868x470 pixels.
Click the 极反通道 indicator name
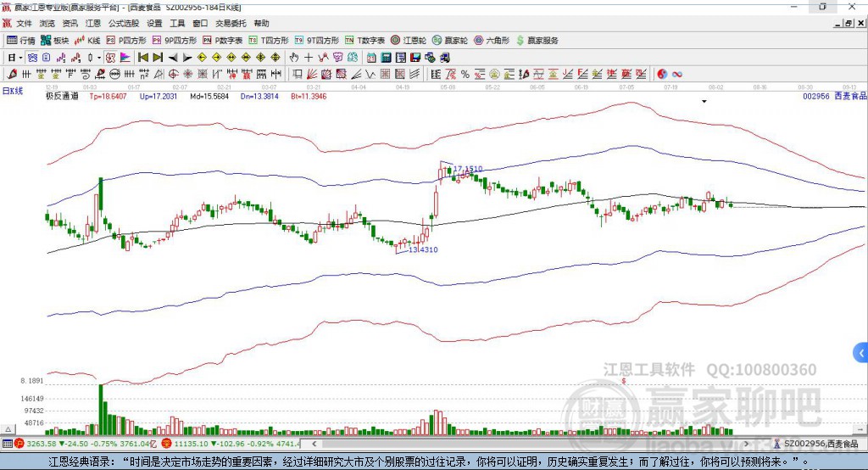pos(62,96)
